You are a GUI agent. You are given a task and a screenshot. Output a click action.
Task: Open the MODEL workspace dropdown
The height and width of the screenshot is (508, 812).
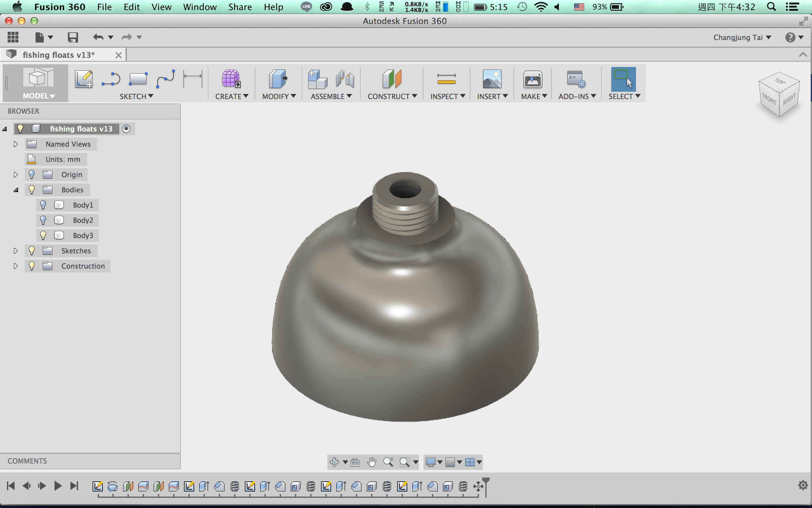(39, 96)
